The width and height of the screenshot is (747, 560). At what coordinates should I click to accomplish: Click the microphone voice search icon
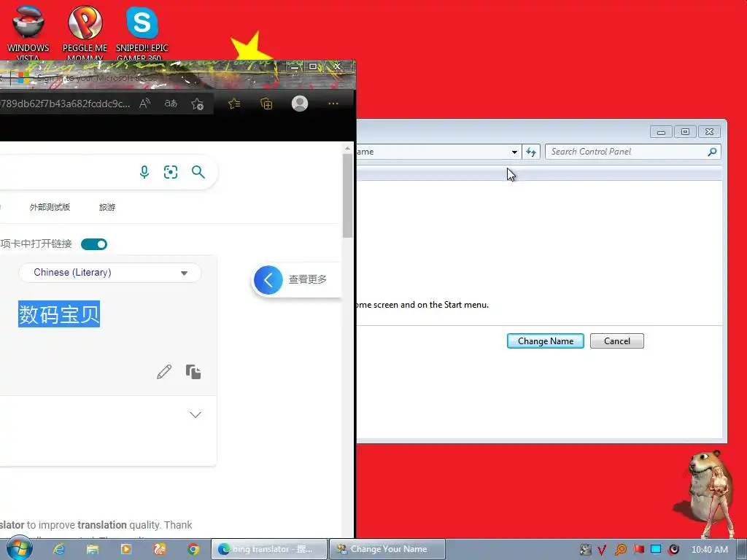tap(144, 172)
